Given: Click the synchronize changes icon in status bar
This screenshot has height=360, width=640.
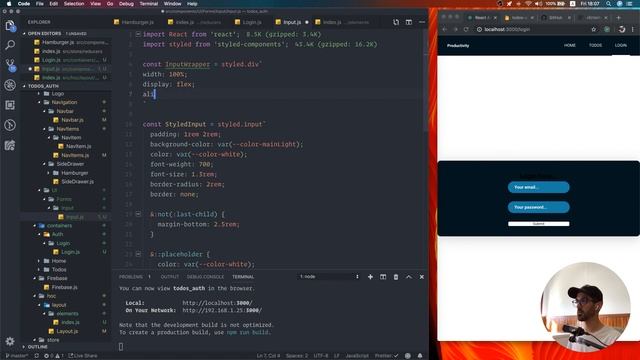Looking at the screenshot, I should click(x=36, y=356).
